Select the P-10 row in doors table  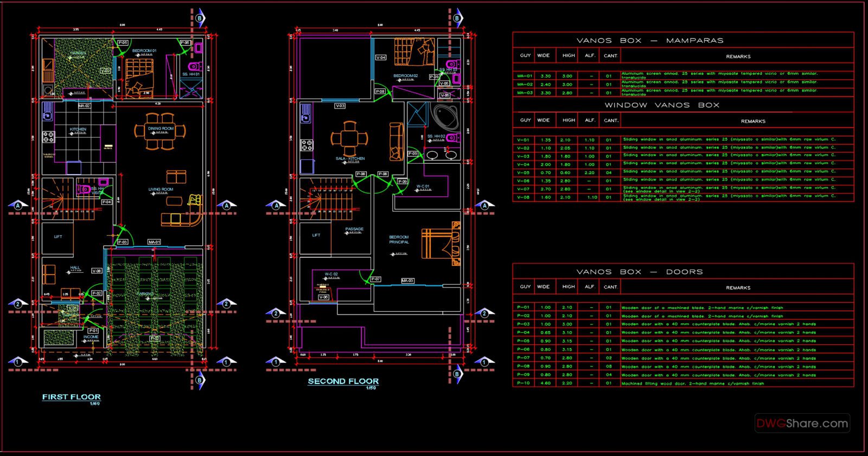pyautogui.click(x=682, y=383)
